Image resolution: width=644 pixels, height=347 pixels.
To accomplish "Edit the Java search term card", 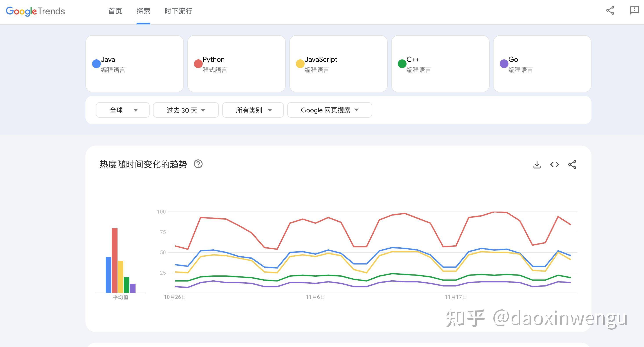I will (x=134, y=64).
